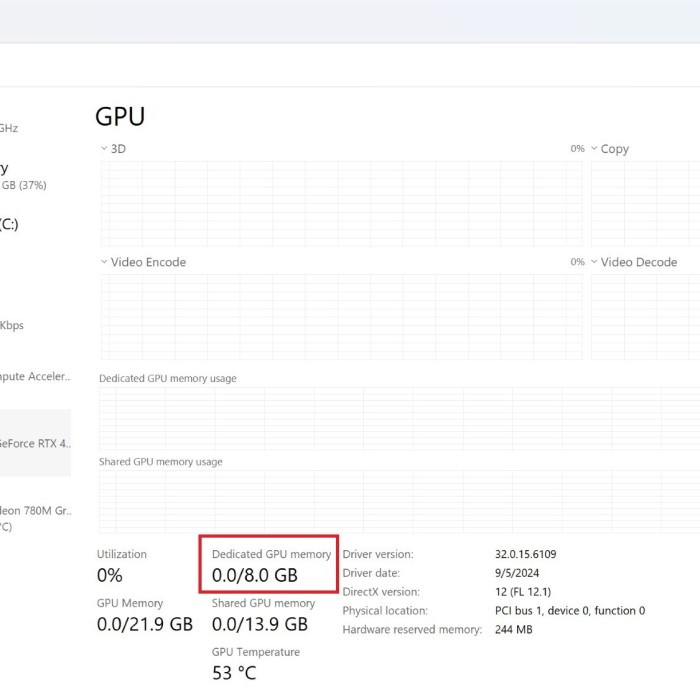This screenshot has width=700, height=700.
Task: Open the Compute Accelerator sidebar entry
Action: click(x=35, y=377)
